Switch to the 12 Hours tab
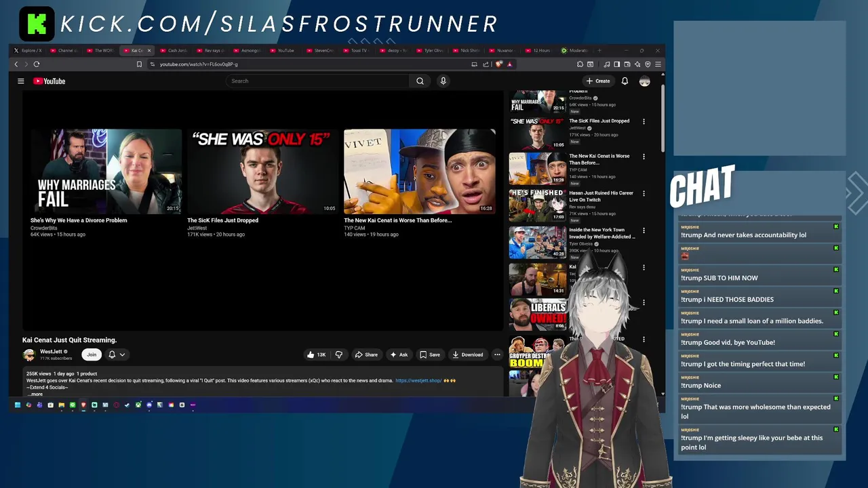Screen dimensions: 868x488 pos(540,50)
